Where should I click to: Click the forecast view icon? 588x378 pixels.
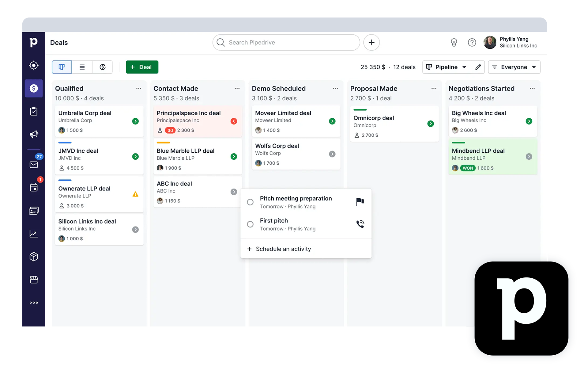[x=103, y=67]
